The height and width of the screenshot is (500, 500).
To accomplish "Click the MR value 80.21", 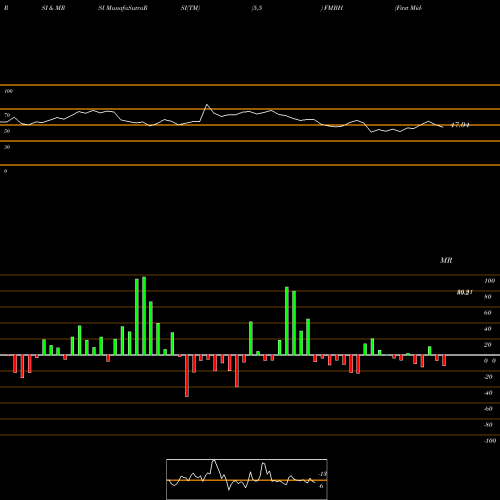I will [465, 292].
